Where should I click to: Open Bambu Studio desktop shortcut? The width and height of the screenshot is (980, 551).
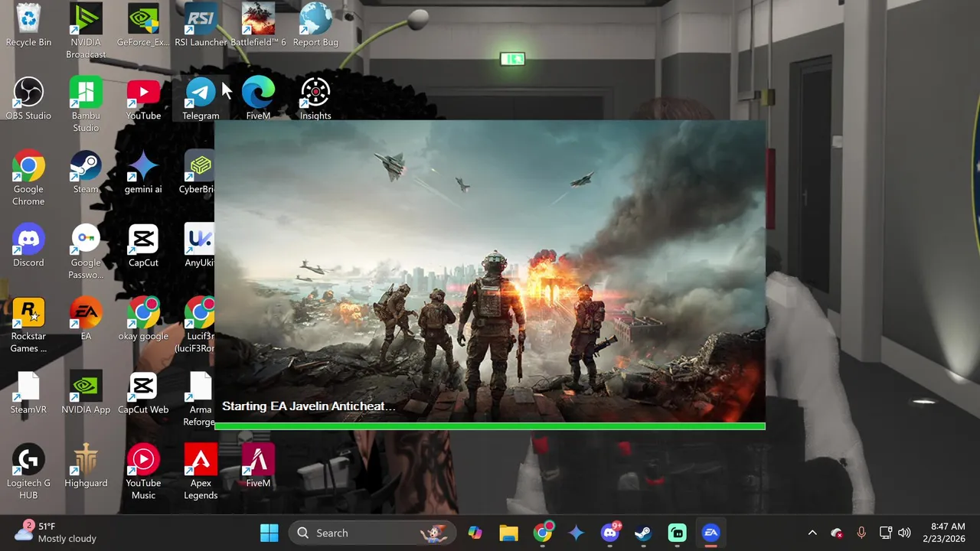point(86,105)
